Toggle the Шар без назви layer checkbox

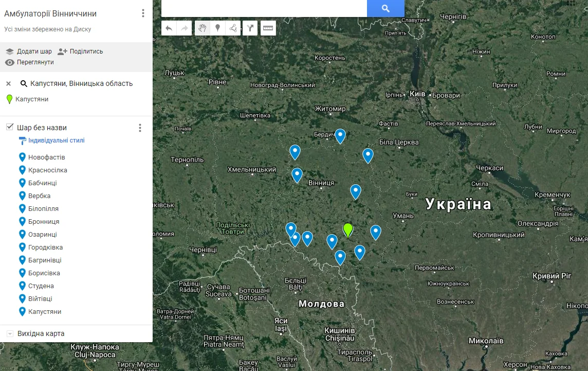[10, 127]
